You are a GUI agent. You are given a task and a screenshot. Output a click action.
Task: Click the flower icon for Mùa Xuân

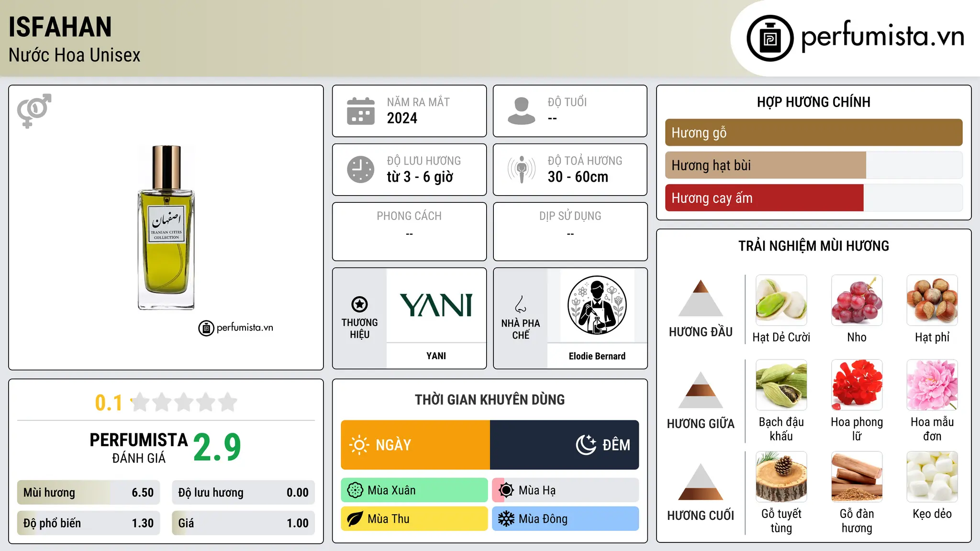[355, 490]
